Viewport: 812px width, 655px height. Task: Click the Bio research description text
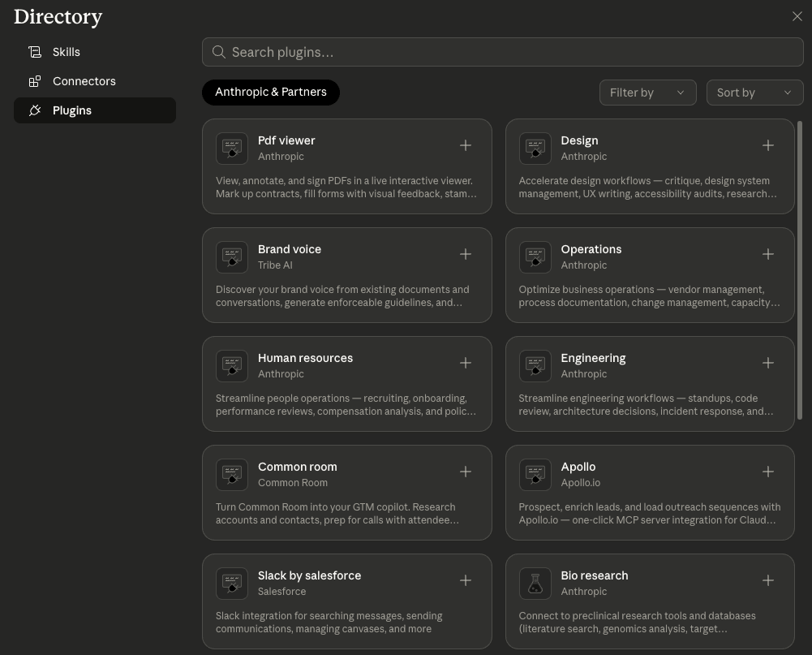(x=637, y=623)
